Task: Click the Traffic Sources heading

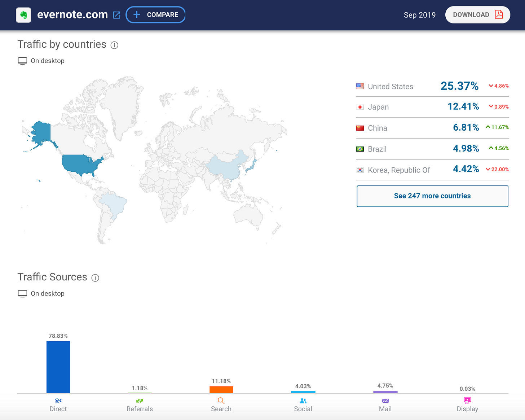Action: coord(52,277)
